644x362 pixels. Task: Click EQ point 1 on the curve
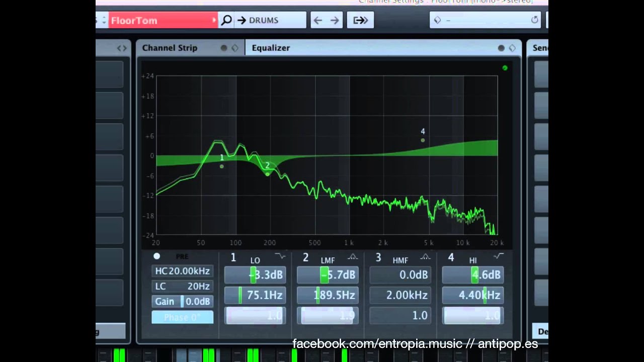[x=222, y=166]
